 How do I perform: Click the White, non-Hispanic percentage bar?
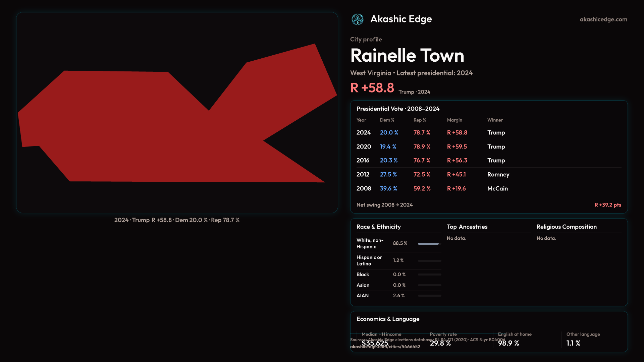pyautogui.click(x=429, y=244)
